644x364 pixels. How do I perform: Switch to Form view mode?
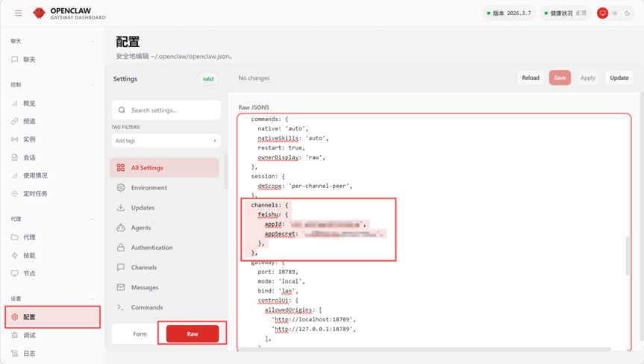[140, 334]
